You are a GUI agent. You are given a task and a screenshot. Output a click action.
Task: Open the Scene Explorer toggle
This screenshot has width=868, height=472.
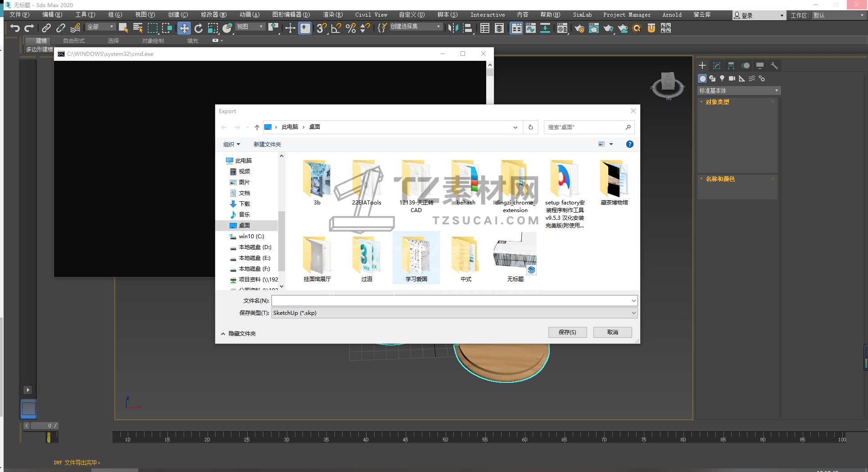click(x=485, y=28)
